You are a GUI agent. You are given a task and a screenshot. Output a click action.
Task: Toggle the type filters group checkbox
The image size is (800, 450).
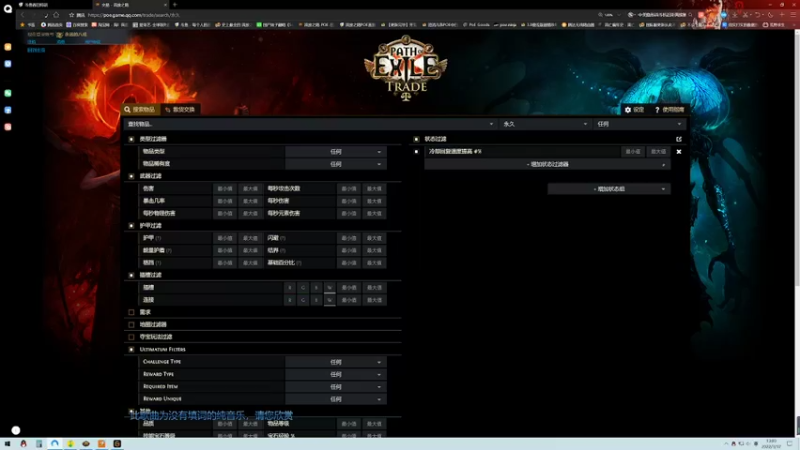[131, 139]
